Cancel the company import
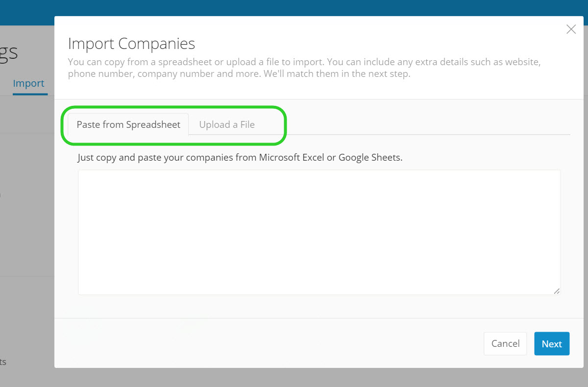This screenshot has width=588, height=387. pos(505,343)
